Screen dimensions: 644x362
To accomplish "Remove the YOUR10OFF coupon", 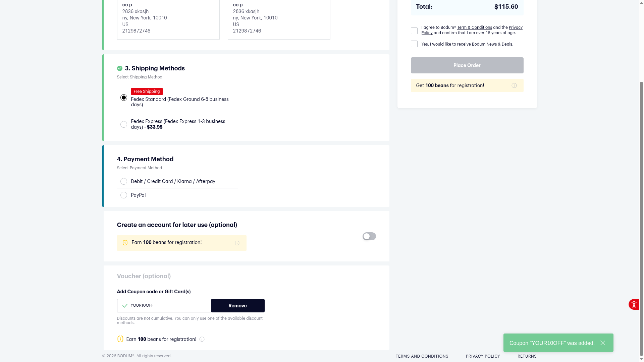I will [x=237, y=306].
